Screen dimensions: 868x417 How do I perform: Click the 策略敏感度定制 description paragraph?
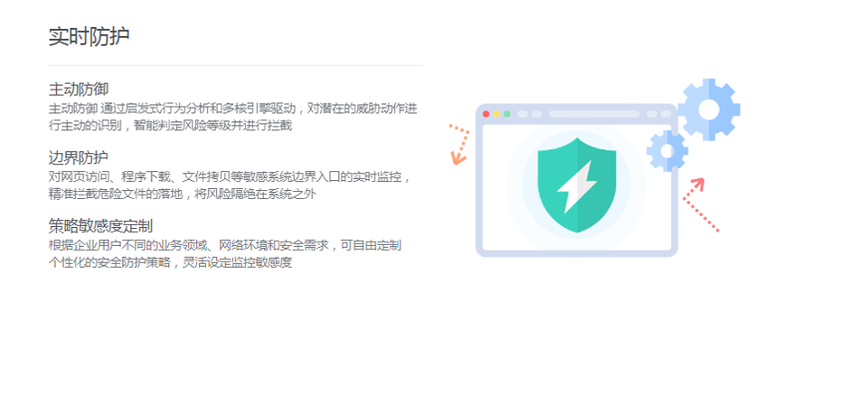[x=225, y=253]
